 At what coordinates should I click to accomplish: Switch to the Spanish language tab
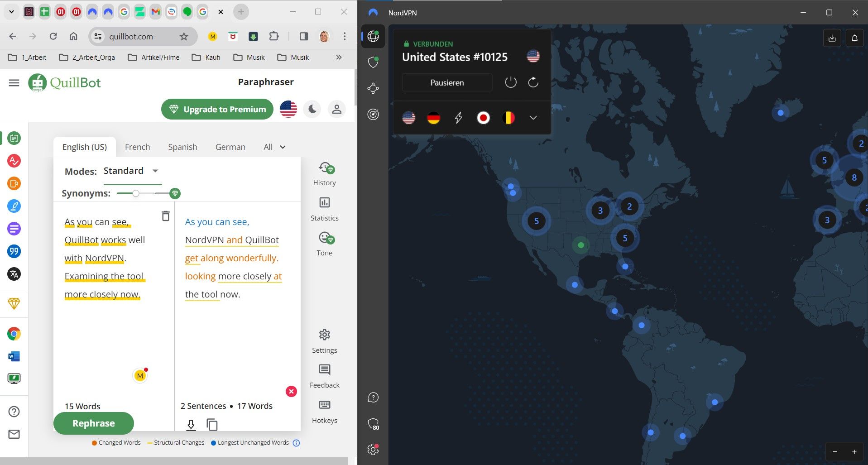182,147
